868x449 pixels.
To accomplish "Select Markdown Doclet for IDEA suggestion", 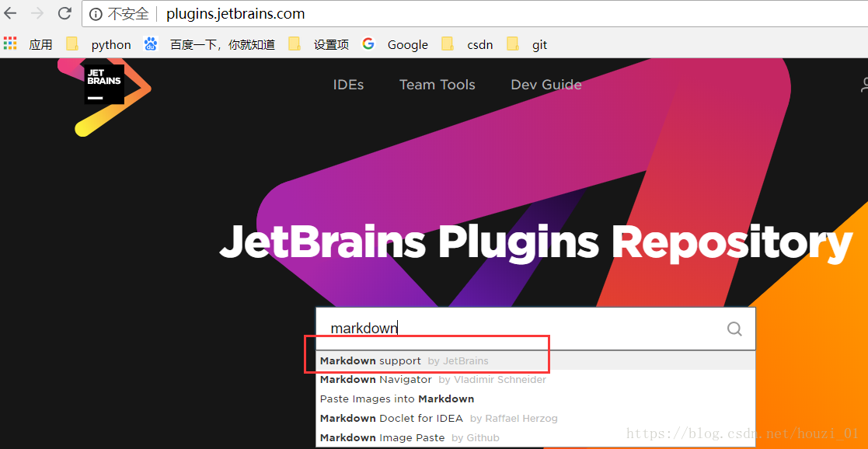I will (x=535, y=418).
